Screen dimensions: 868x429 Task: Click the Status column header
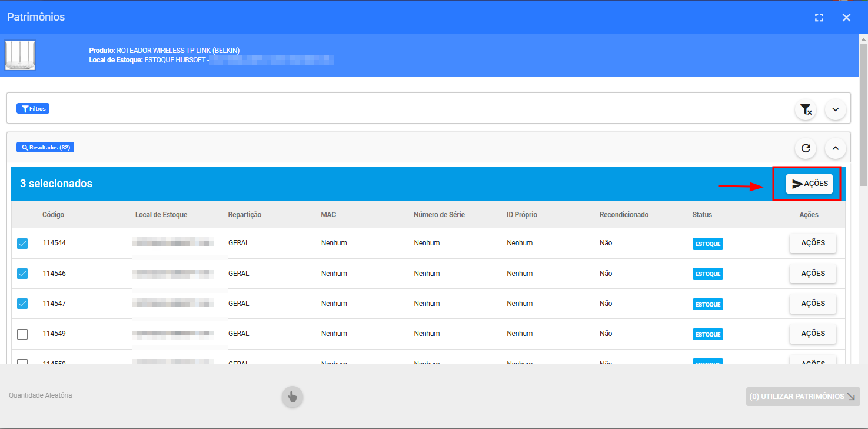(x=702, y=215)
